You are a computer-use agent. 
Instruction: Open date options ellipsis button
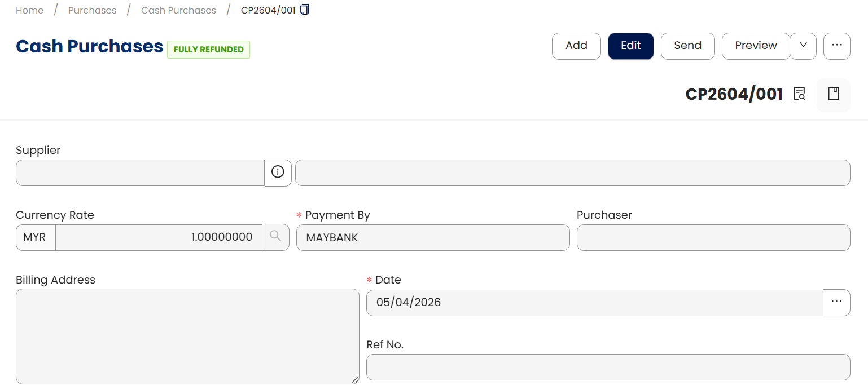836,303
